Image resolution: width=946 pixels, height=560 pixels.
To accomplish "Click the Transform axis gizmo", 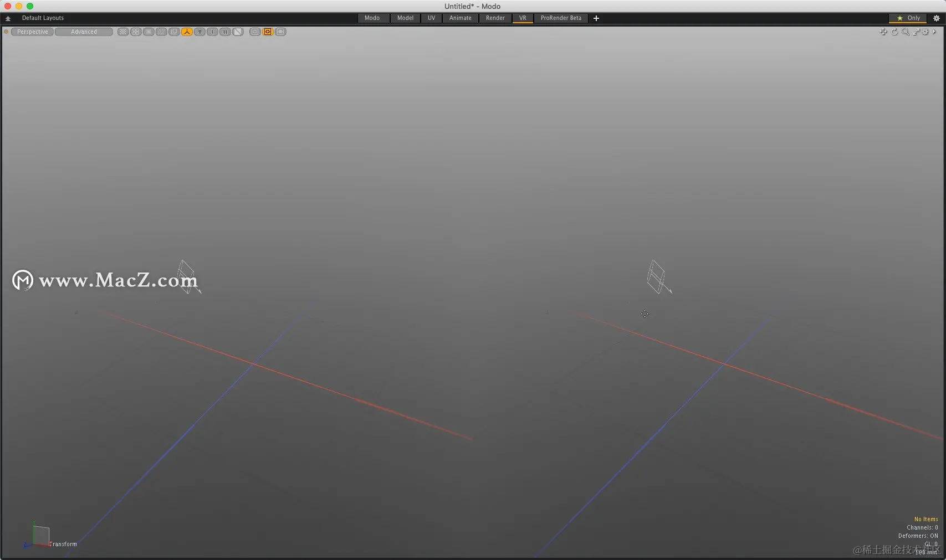I will (38, 536).
